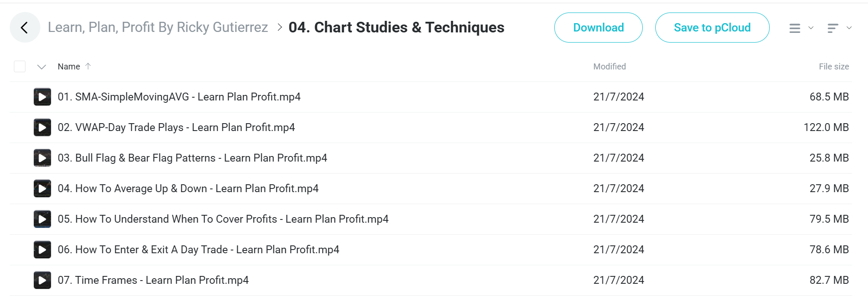This screenshot has height=300, width=868.
Task: Click the Save to pCloud button
Action: 712,28
